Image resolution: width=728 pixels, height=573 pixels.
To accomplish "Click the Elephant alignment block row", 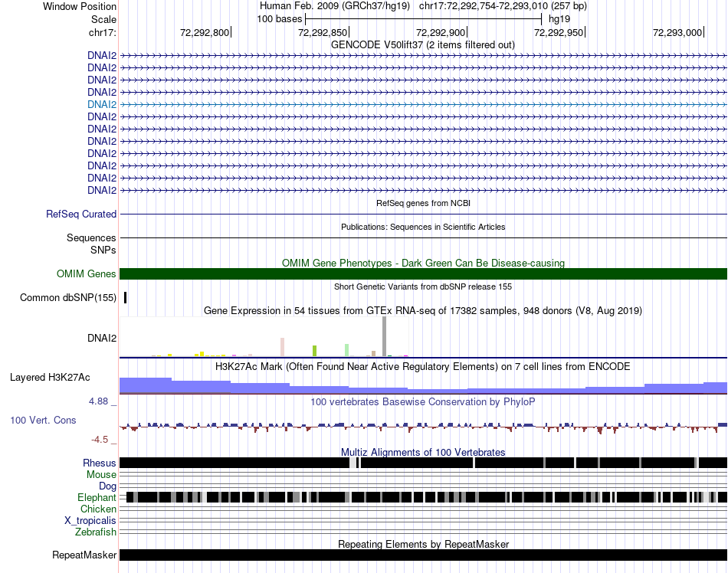I will 426,497.
